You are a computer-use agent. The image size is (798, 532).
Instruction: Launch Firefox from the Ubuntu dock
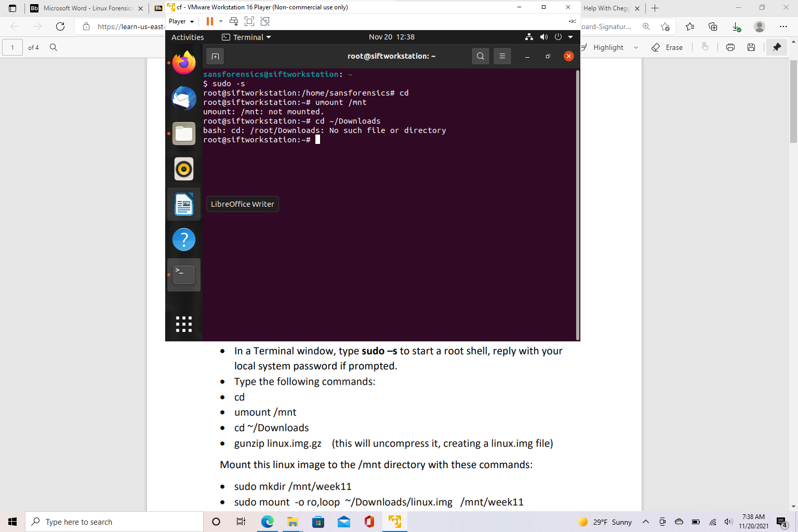coord(183,62)
